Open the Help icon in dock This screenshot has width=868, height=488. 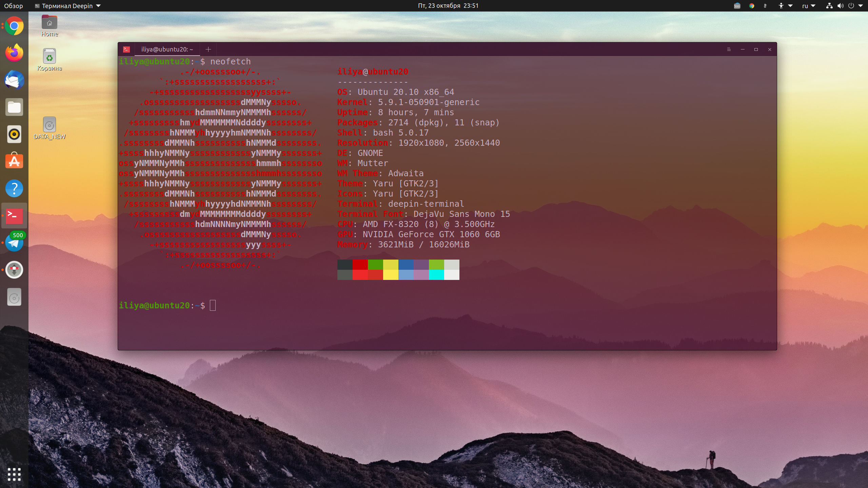pos(14,188)
